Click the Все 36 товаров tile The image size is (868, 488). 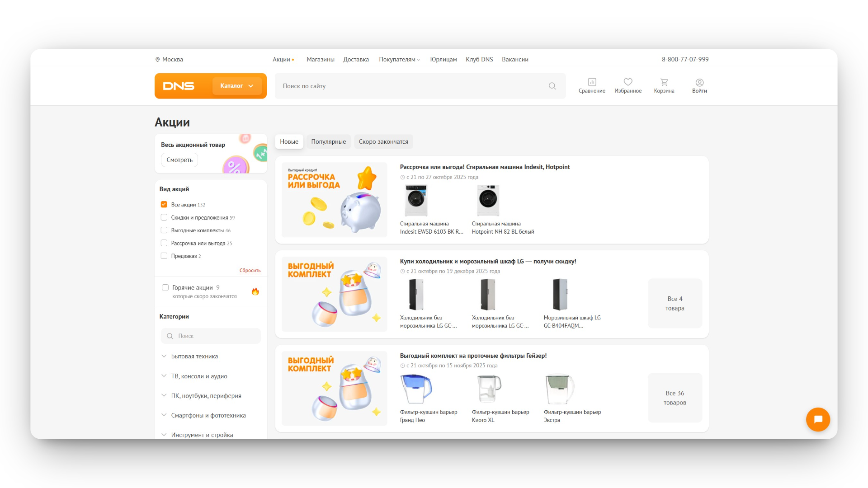tap(675, 398)
